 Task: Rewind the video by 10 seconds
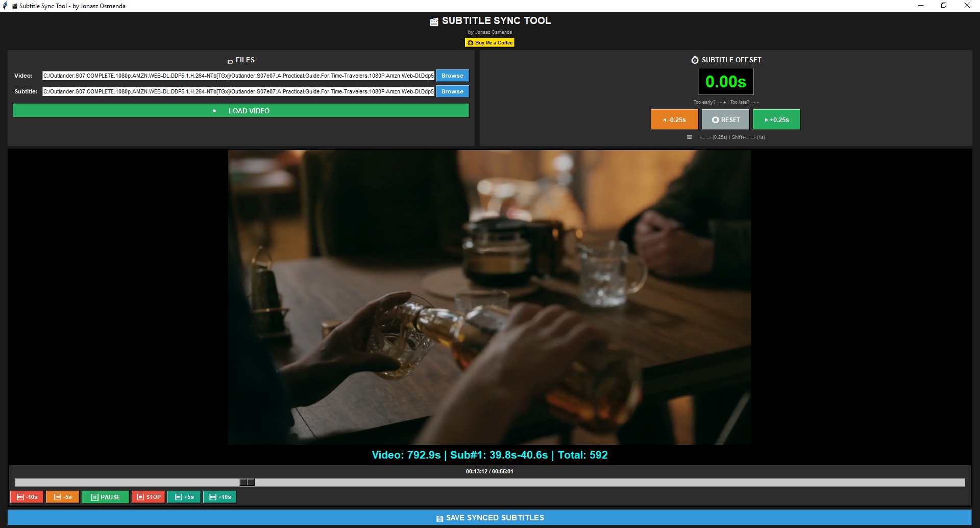point(27,497)
